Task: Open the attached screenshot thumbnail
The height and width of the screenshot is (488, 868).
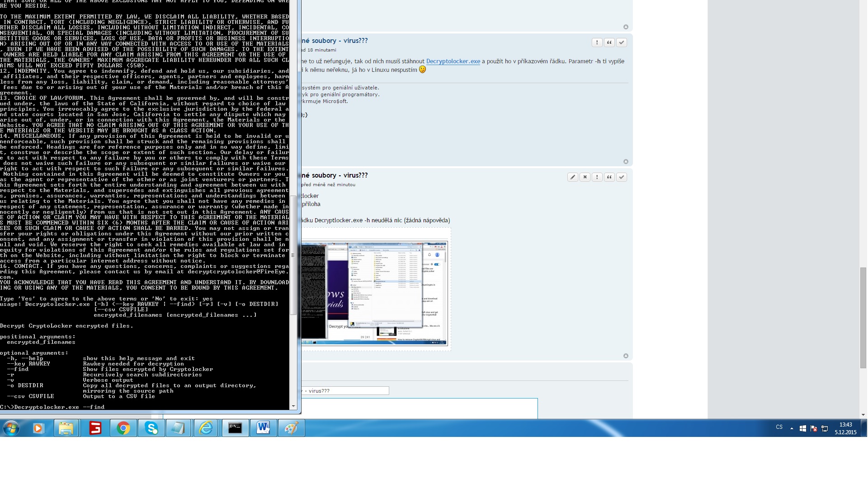Action: pos(375,294)
